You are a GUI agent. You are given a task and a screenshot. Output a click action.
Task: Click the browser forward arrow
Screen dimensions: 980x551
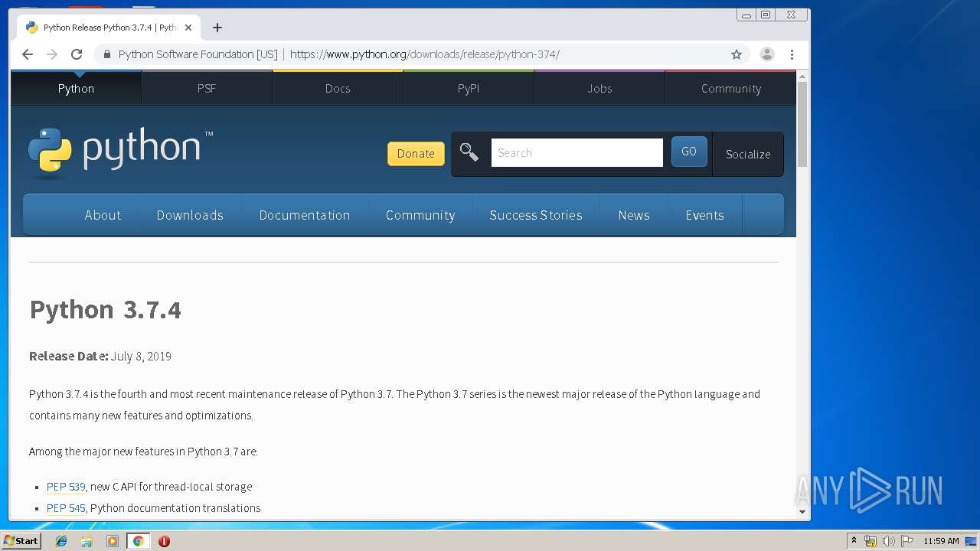point(52,54)
